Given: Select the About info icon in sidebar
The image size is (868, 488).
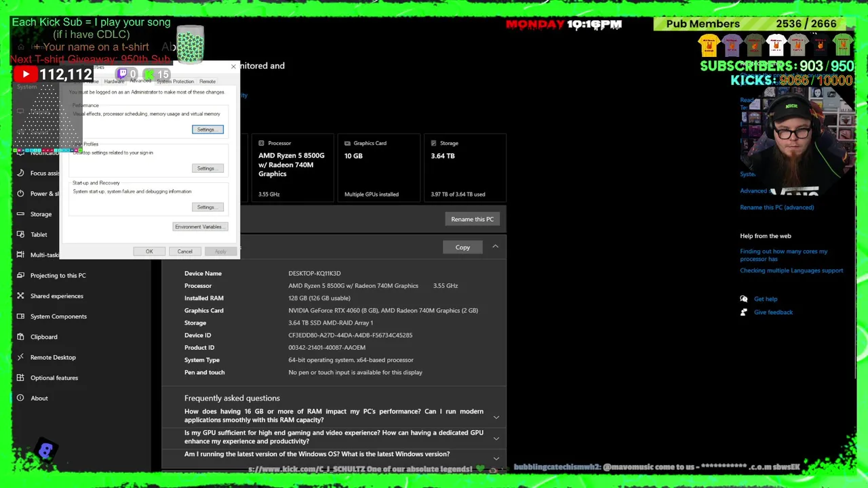Looking at the screenshot, I should click(x=20, y=398).
